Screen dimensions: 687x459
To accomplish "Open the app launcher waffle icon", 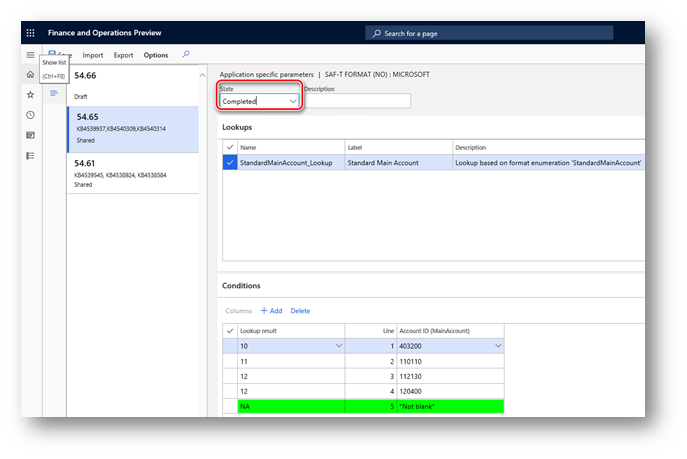I will click(x=30, y=33).
